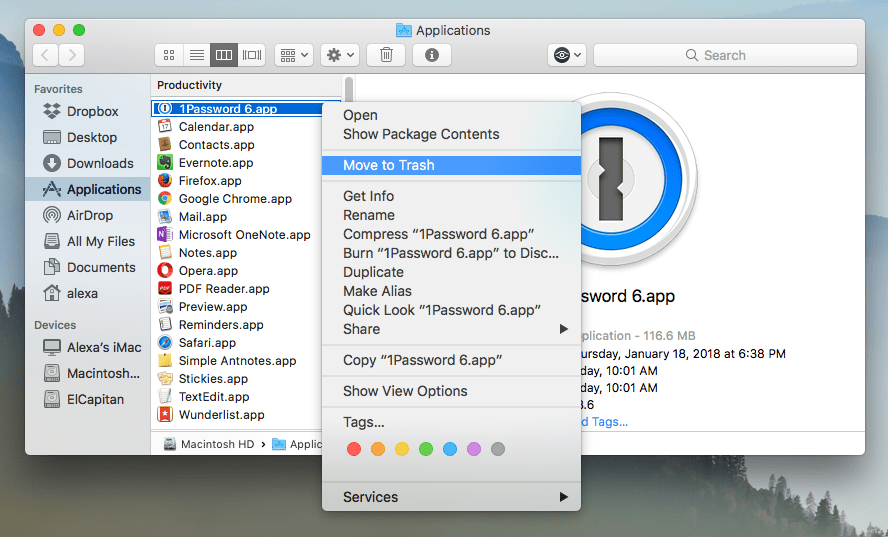Screen dimensions: 888x537
Task: Choose Make Alias
Action: point(451,291)
